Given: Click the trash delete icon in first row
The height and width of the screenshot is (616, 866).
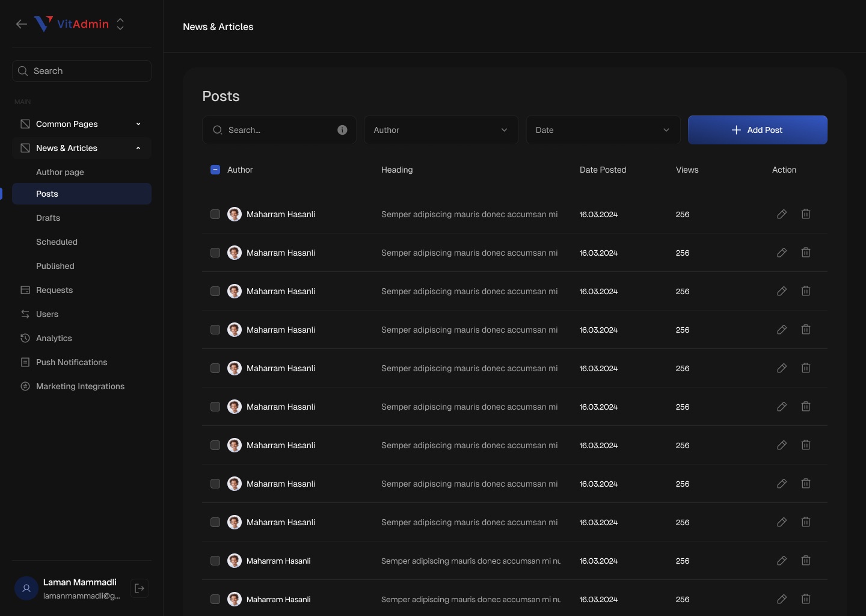Looking at the screenshot, I should pyautogui.click(x=806, y=214).
